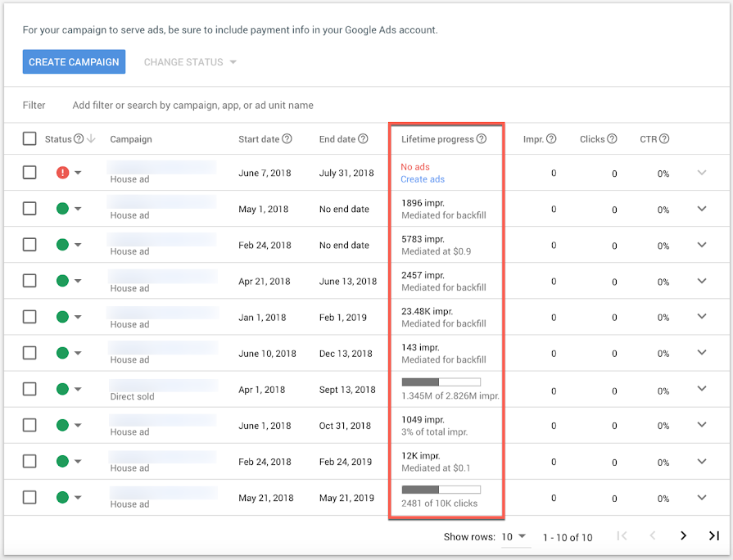Click the help icon next to Status

pos(79,139)
